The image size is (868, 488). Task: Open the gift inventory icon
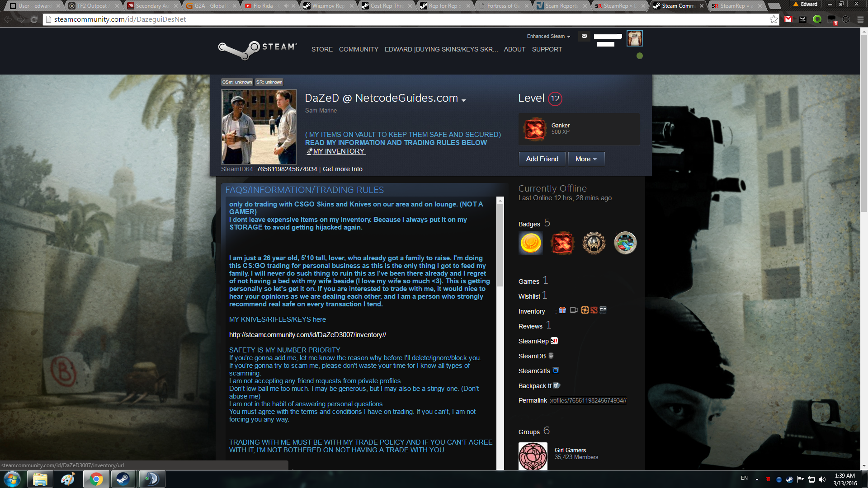click(562, 310)
